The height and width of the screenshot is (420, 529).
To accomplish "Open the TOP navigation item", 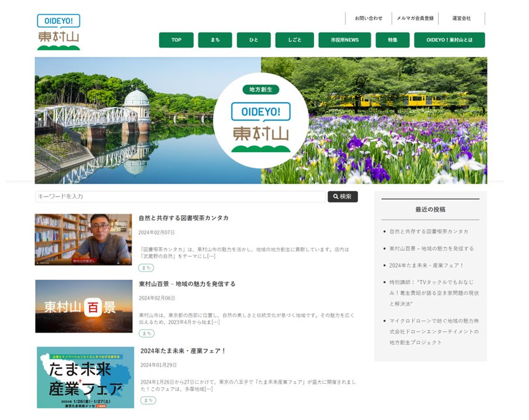I will click(176, 40).
